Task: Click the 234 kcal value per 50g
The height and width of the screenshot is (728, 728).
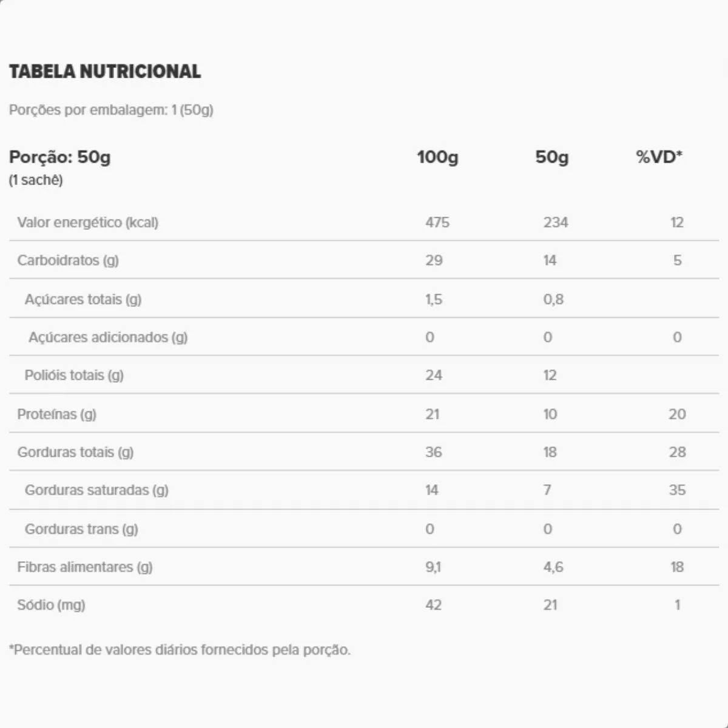Action: [x=555, y=222]
